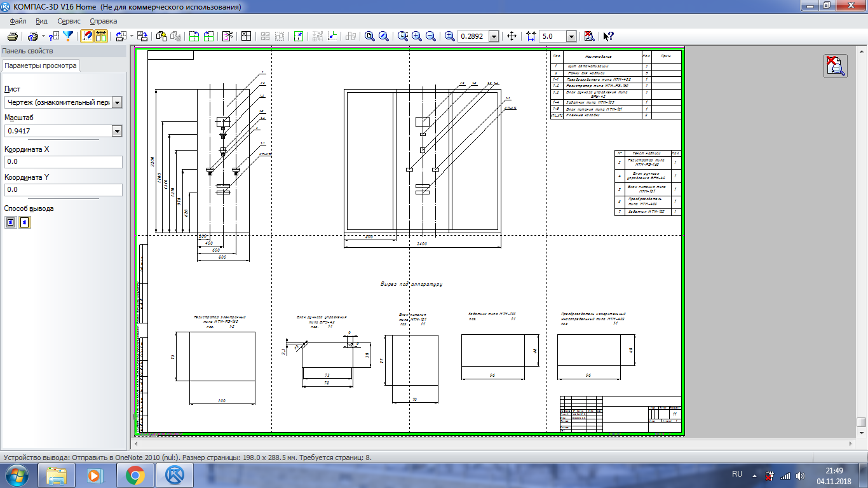Open the Файл menu
The width and height of the screenshot is (868, 488).
click(x=18, y=21)
